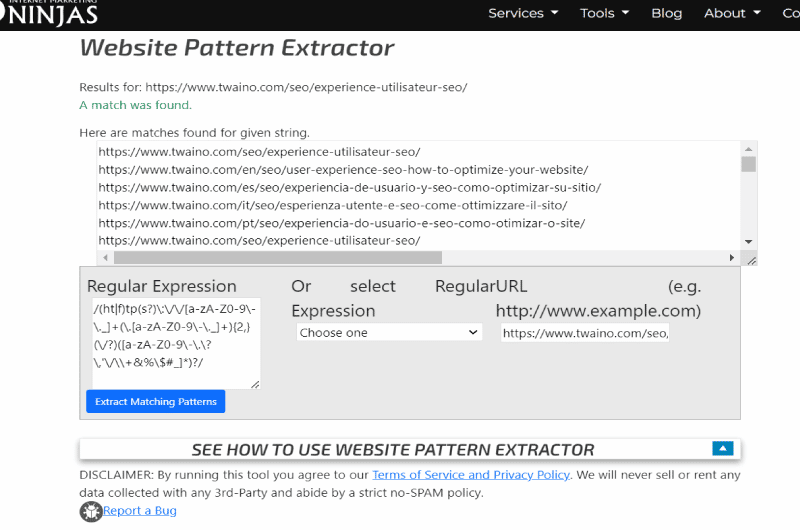Click the Tools dropdown caret
The height and width of the screenshot is (530, 800).
(625, 13)
